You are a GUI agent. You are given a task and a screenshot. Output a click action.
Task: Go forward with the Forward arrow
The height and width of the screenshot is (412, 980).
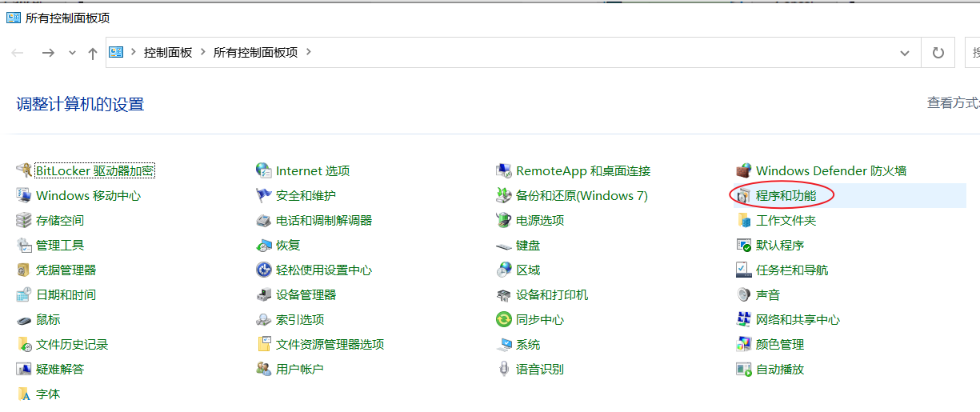[48, 53]
